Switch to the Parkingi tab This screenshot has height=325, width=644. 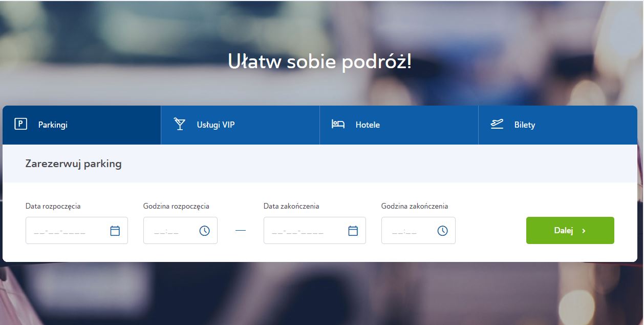53,125
